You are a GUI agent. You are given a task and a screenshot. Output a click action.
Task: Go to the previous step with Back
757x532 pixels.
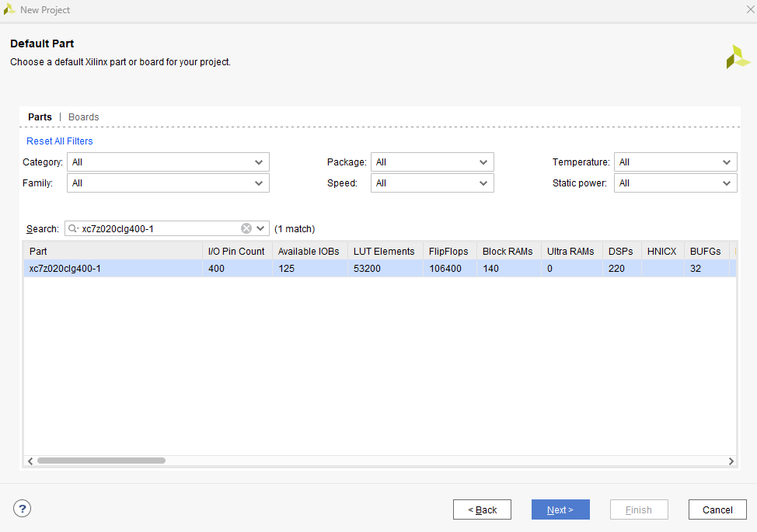[482, 509]
